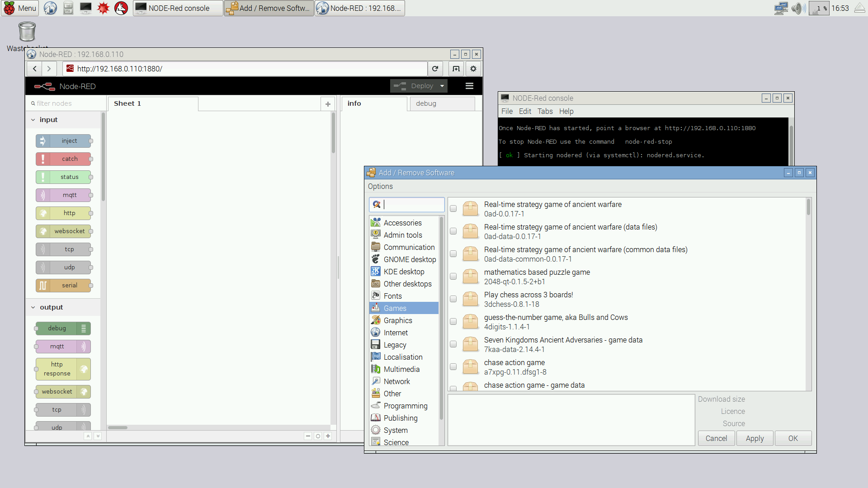Image resolution: width=868 pixels, height=488 pixels.
Task: Open Options menu in Add/Remove Software
Action: pos(380,186)
